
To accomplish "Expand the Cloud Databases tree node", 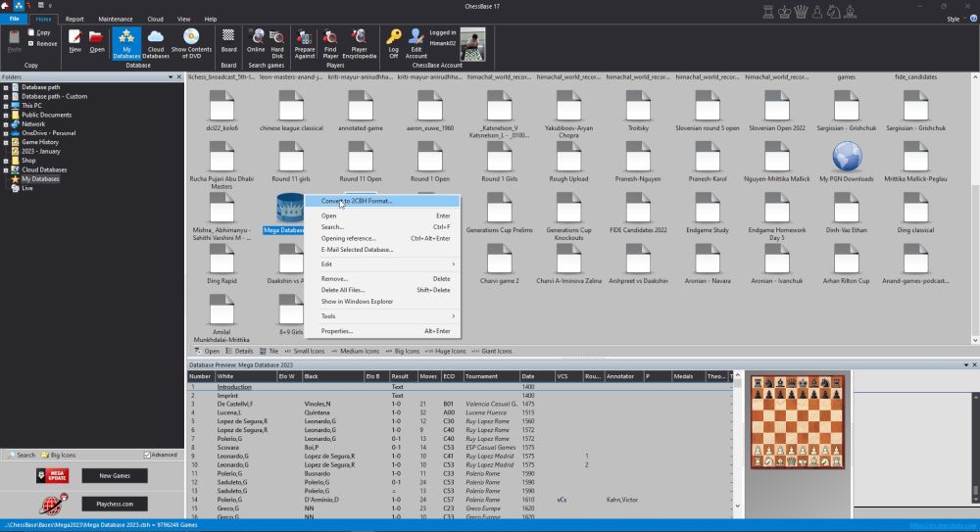I will [6, 169].
